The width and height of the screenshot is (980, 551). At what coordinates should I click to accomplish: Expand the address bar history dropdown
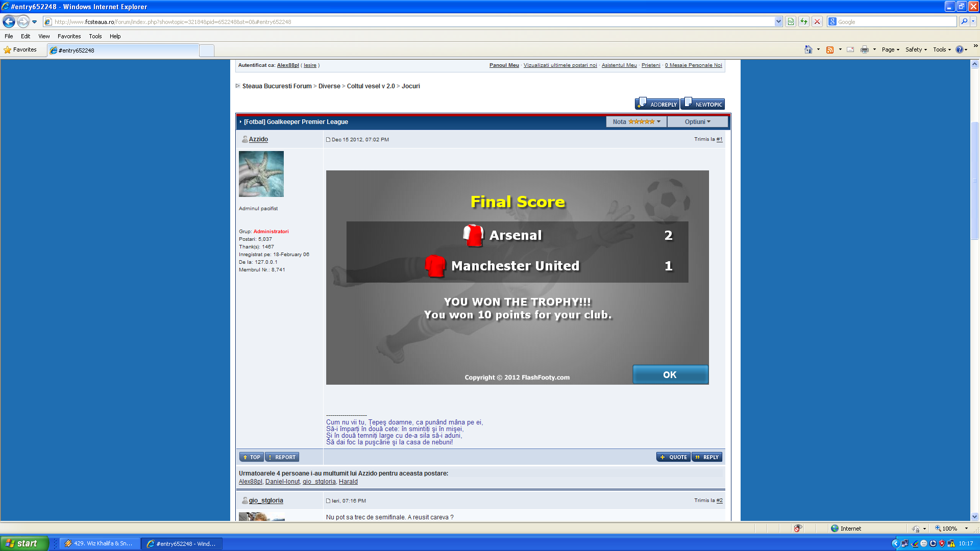click(x=778, y=22)
